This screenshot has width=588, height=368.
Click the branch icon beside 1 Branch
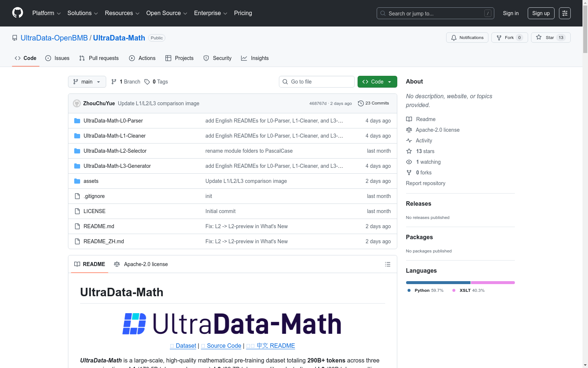114,82
